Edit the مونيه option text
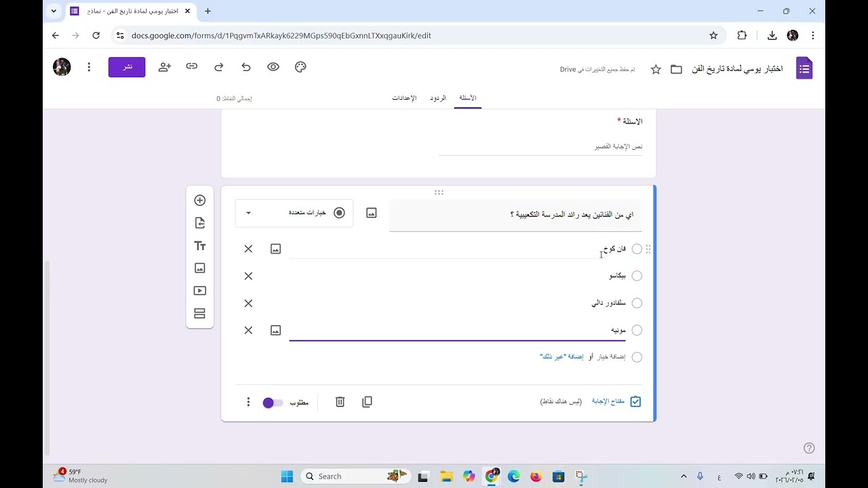868x488 pixels. coord(457,330)
